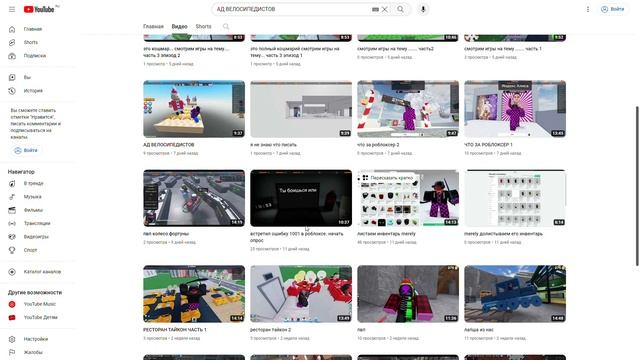Open Shorts in the left sidebar
This screenshot has width=640, height=360.
pos(31,42)
